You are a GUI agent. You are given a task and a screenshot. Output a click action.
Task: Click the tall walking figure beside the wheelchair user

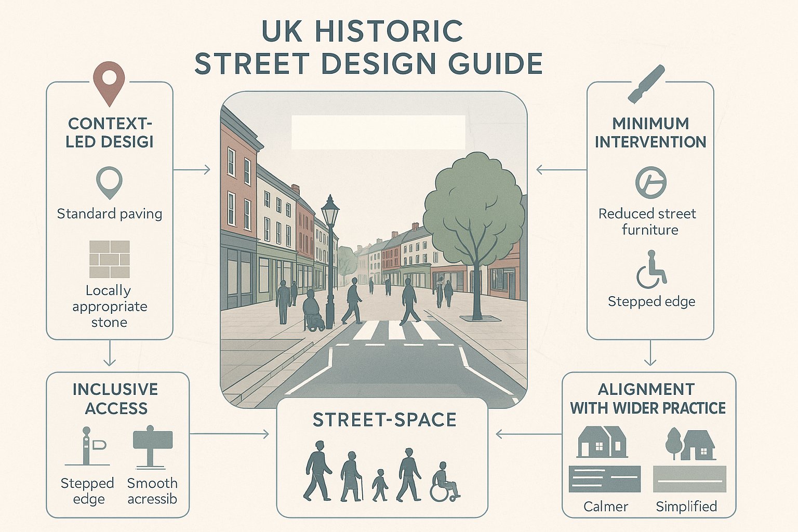click(409, 474)
